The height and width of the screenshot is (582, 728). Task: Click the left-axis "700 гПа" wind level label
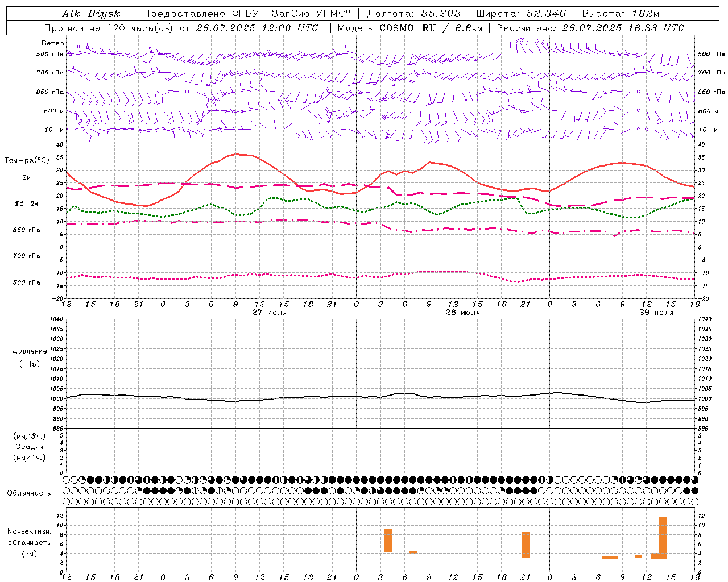(x=50, y=73)
